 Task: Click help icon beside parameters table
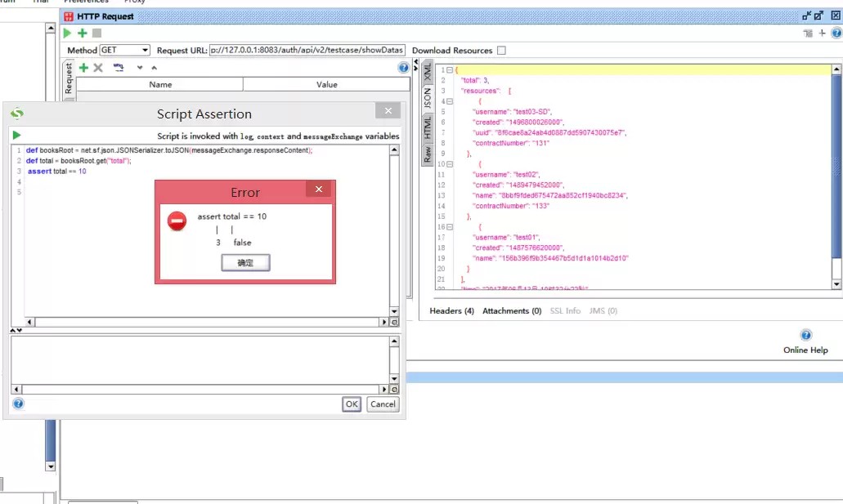[403, 68]
